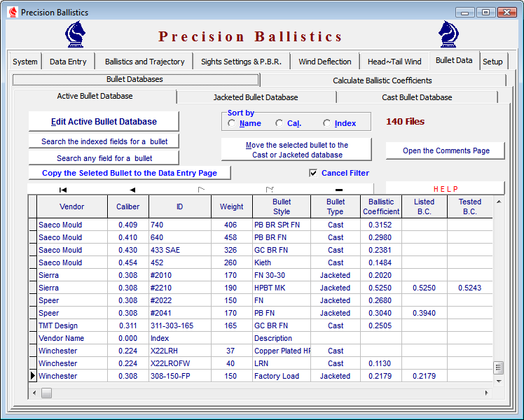Viewport: 524px width, 420px height.
Task: Select the Sort by Cal. radio button
Action: [x=280, y=123]
